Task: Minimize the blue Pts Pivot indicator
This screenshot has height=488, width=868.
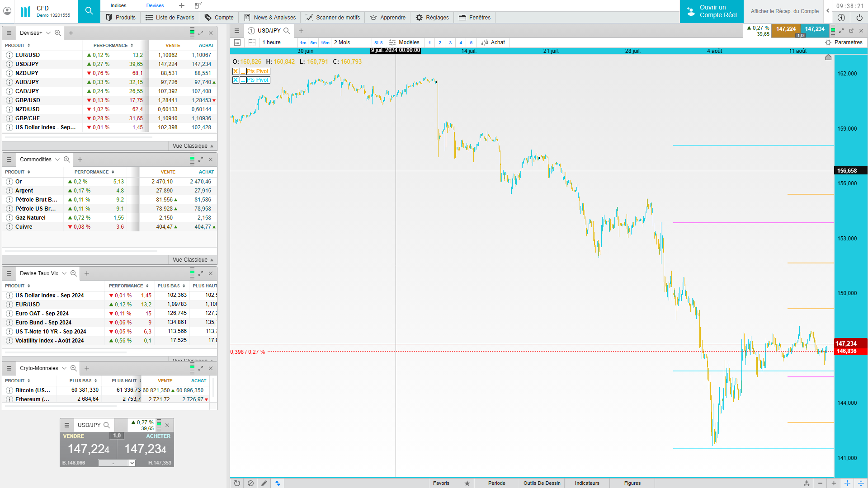Action: coord(243,80)
